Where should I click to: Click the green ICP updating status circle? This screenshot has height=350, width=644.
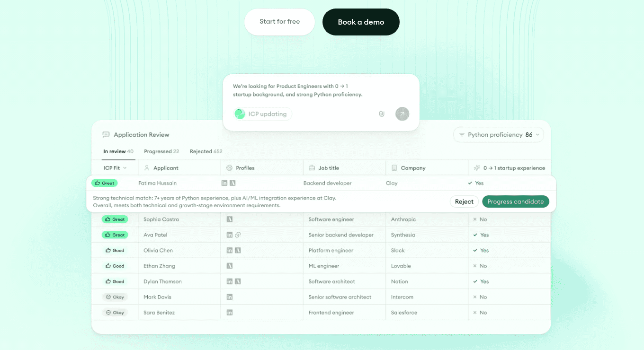(240, 114)
